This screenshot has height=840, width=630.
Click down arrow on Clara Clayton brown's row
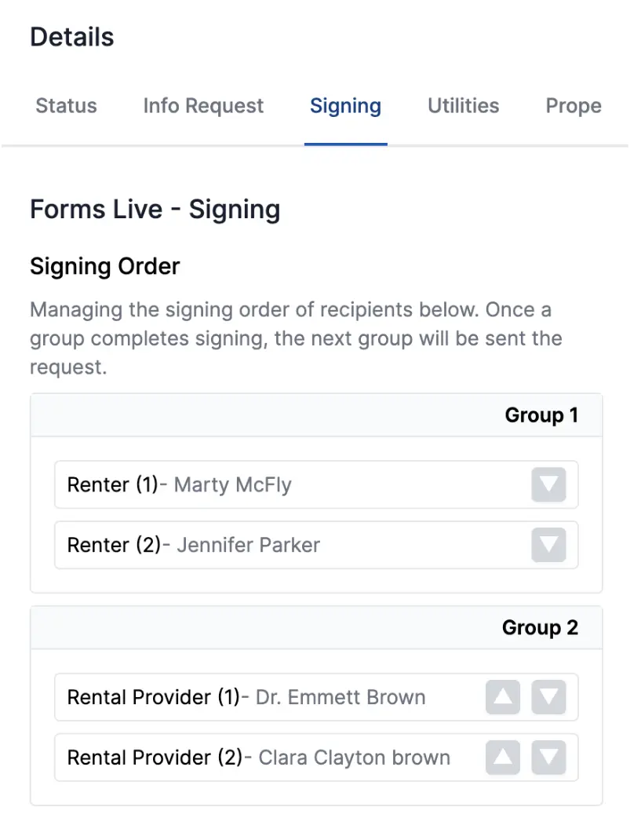(549, 758)
